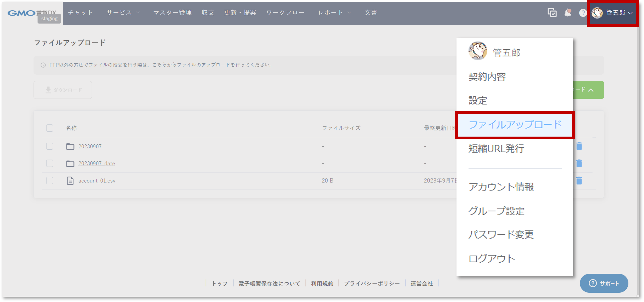Open the notification bell
The image size is (644, 302).
[x=568, y=12]
